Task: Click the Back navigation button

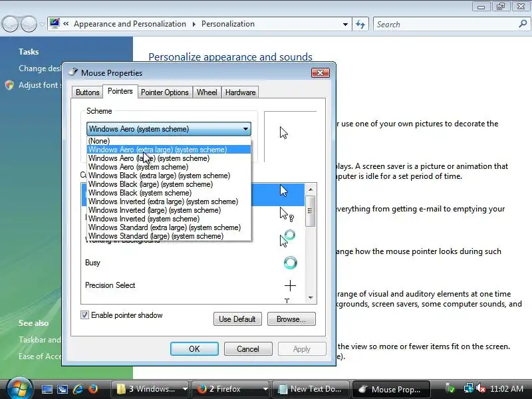Action: pyautogui.click(x=11, y=24)
